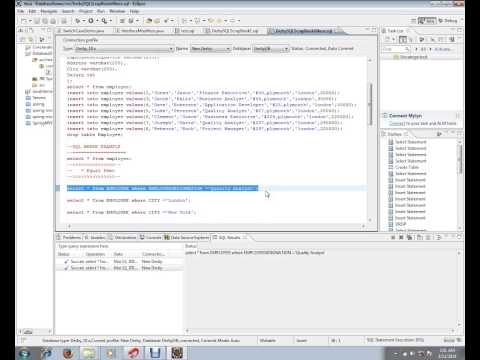Select the Create Table outline entry

pyautogui.click(x=407, y=167)
